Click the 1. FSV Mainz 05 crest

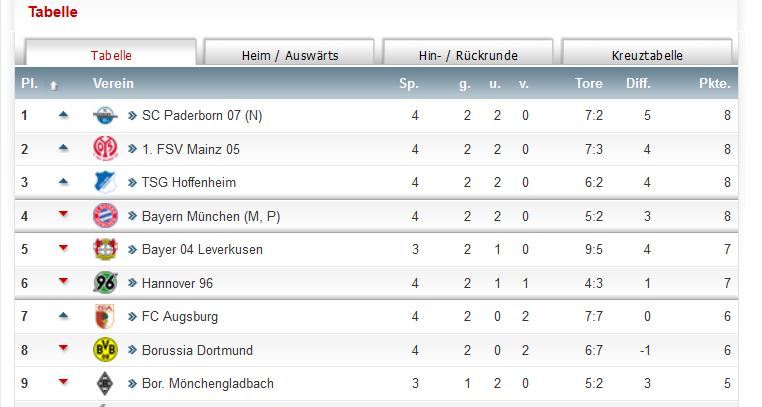pyautogui.click(x=105, y=149)
